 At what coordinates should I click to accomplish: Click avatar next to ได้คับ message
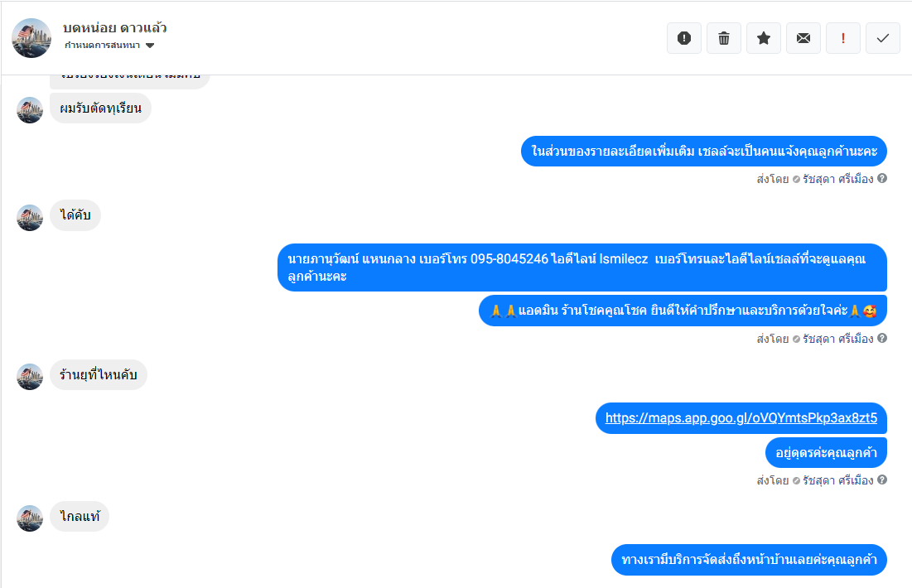(30, 217)
